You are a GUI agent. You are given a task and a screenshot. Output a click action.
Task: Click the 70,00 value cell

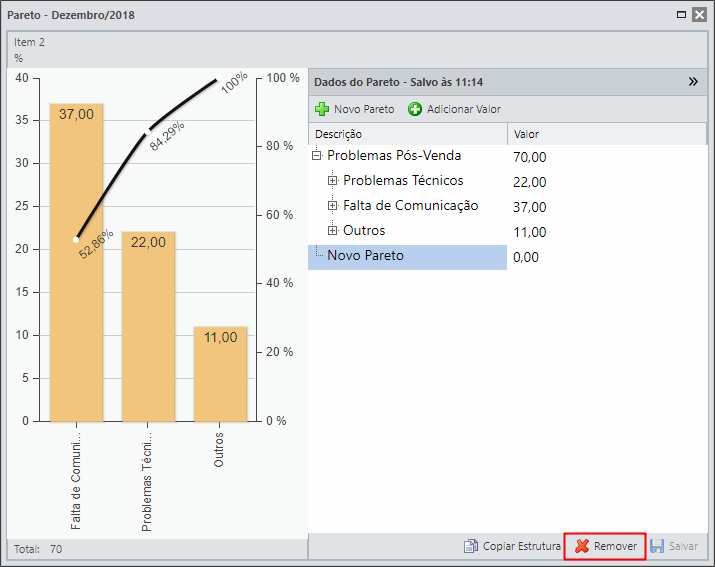pos(530,157)
